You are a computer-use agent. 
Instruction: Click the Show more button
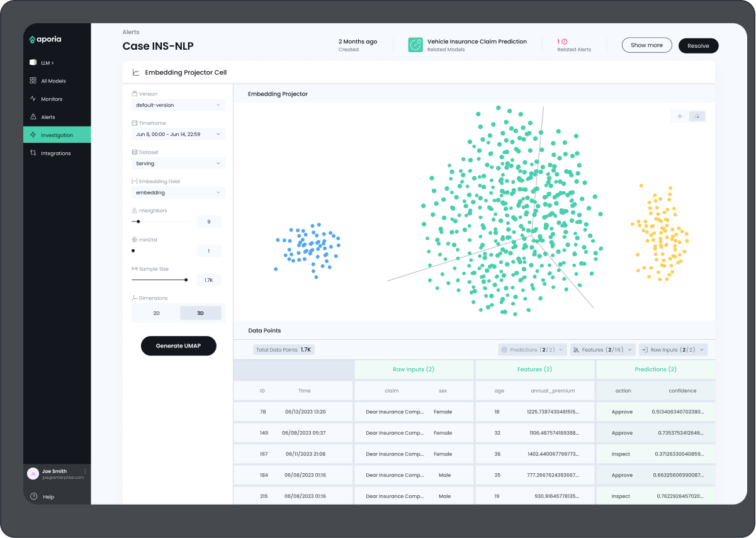pyautogui.click(x=646, y=45)
